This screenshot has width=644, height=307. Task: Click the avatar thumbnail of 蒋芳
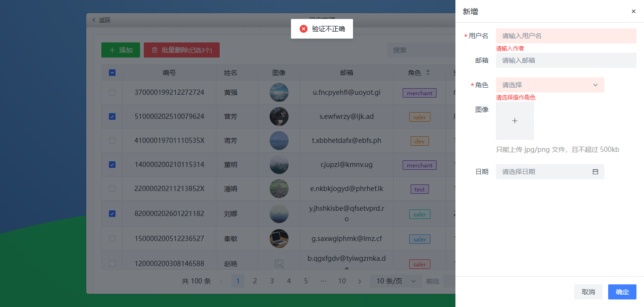point(279,141)
